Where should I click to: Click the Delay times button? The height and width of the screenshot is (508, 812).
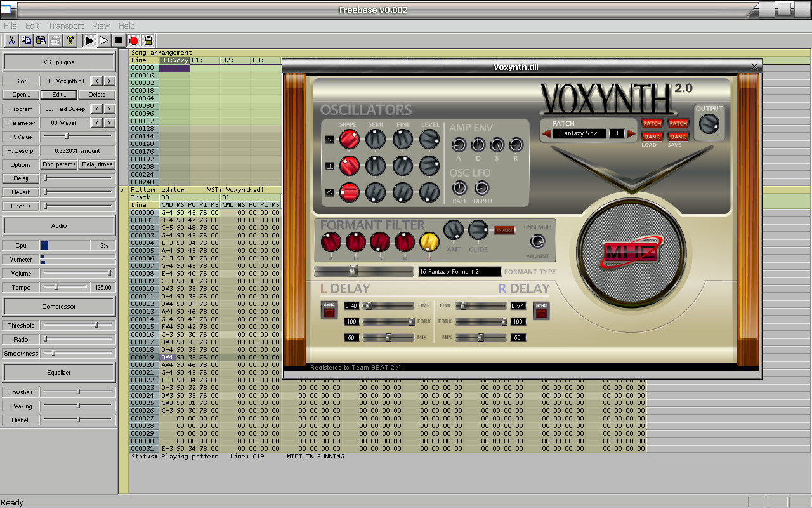(97, 164)
